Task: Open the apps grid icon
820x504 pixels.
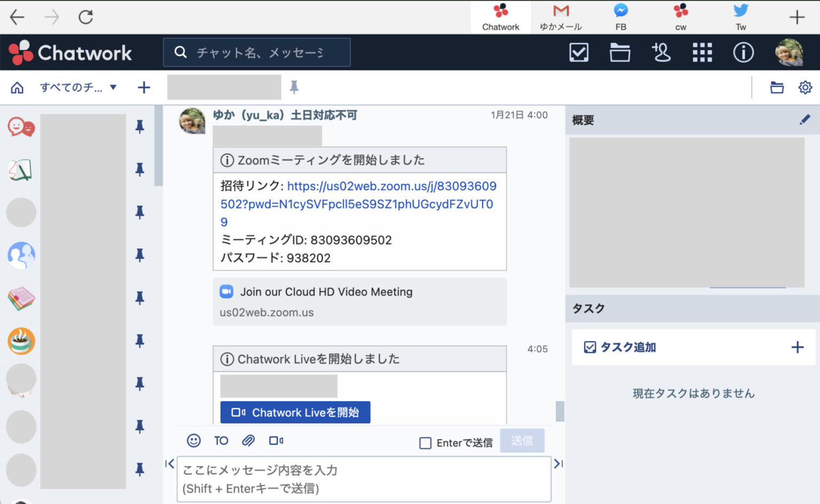Action: click(703, 52)
